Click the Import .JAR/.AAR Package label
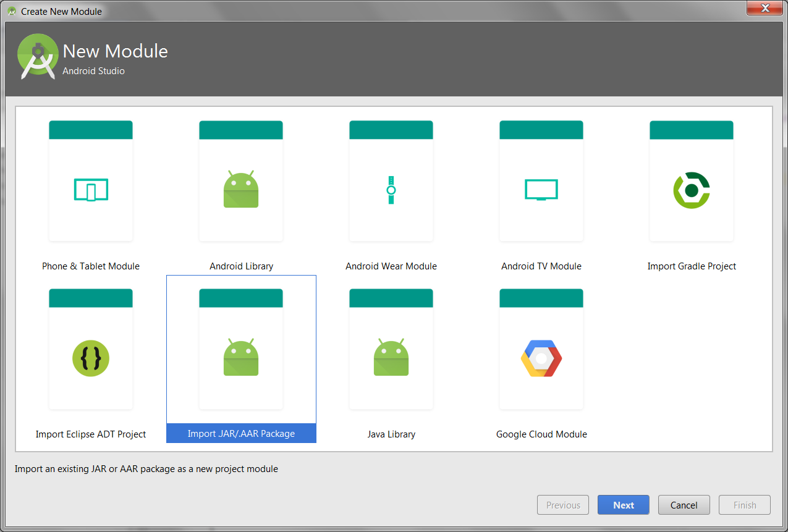The width and height of the screenshot is (788, 532). (241, 434)
